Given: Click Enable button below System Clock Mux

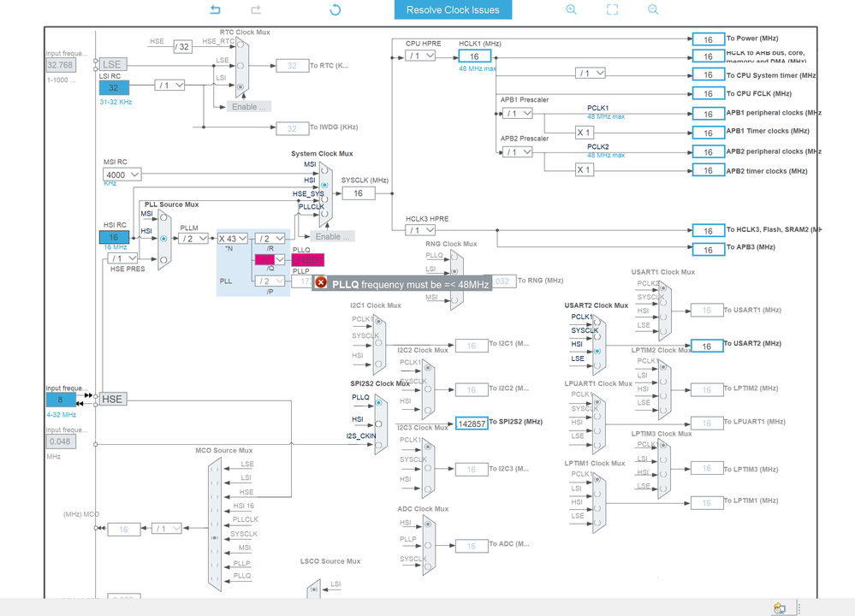Looking at the screenshot, I should pyautogui.click(x=332, y=237).
